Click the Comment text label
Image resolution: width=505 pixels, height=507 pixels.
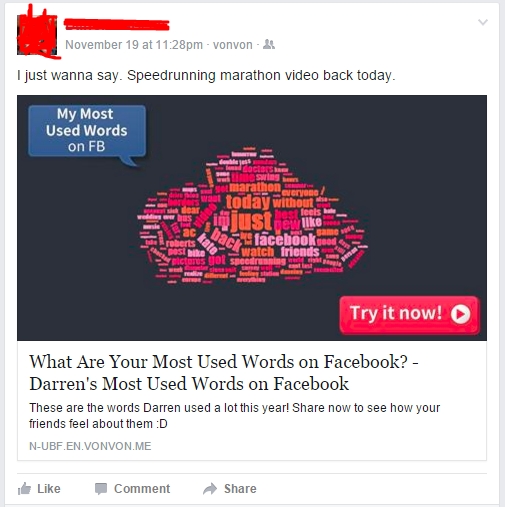142,489
